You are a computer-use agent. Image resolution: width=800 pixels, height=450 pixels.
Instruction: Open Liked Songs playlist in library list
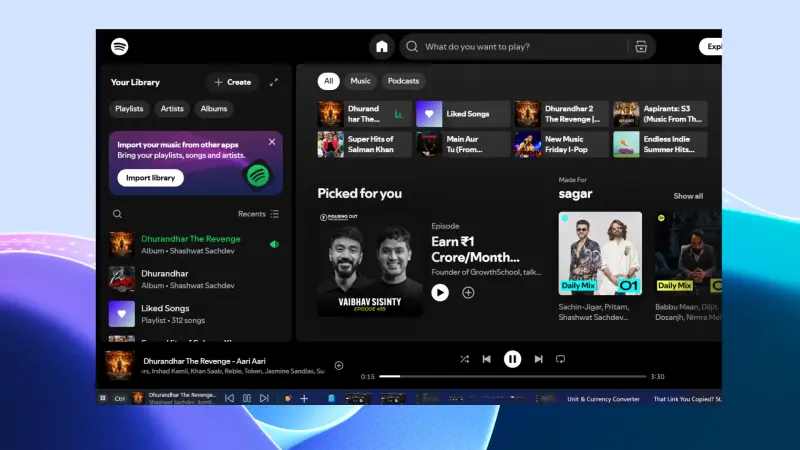click(195, 314)
